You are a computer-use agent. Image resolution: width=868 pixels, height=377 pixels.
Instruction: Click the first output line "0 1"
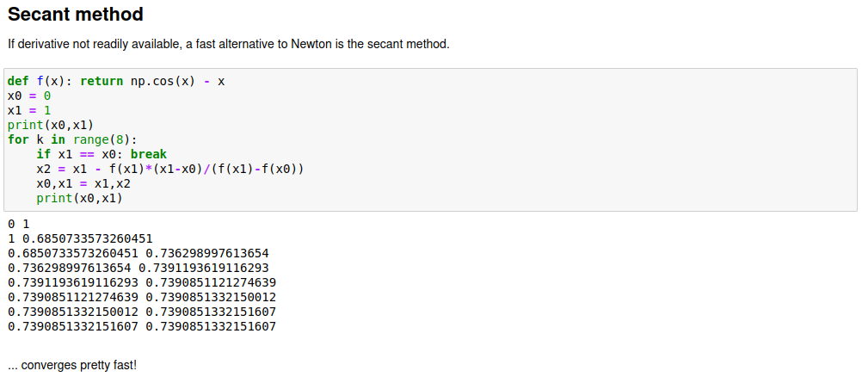18,224
